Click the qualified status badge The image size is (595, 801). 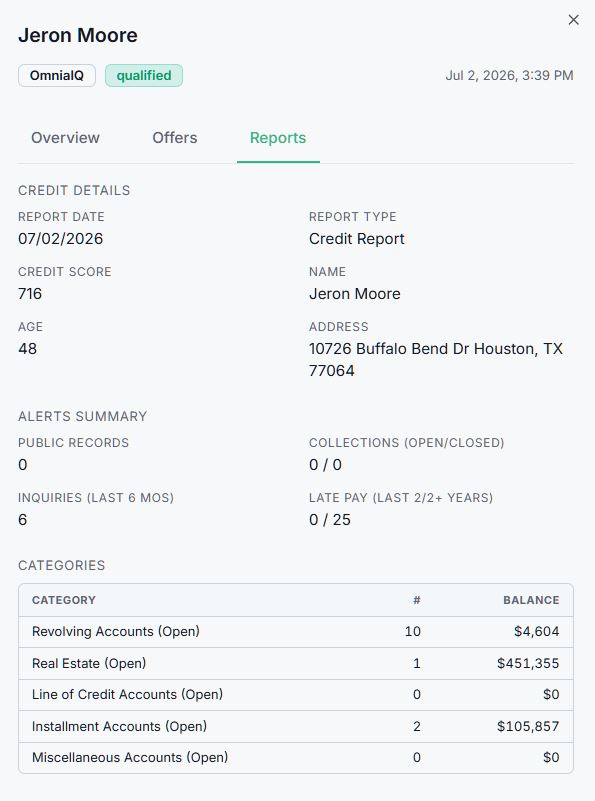click(x=144, y=76)
